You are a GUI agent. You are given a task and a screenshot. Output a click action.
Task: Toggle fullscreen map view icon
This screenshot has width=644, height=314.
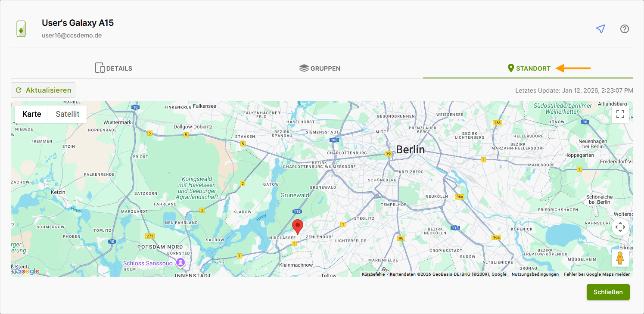pyautogui.click(x=620, y=114)
